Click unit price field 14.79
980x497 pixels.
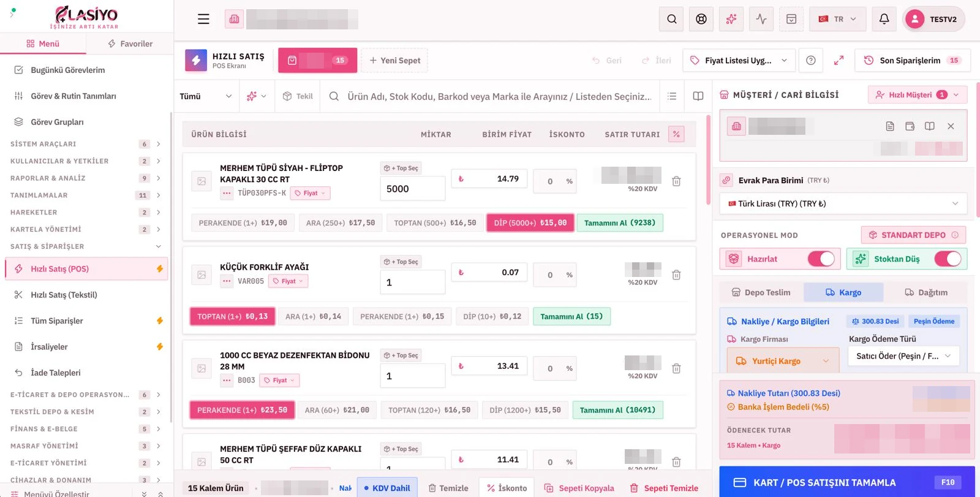489,179
